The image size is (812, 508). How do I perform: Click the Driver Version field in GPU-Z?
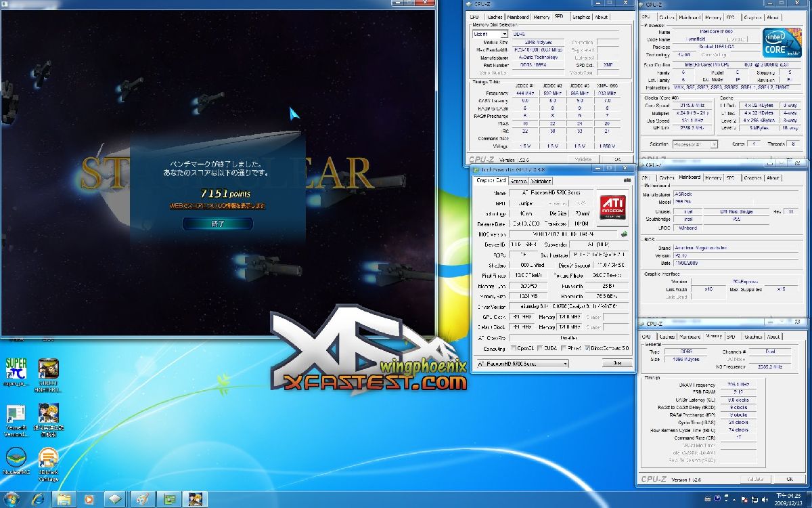tap(570, 307)
